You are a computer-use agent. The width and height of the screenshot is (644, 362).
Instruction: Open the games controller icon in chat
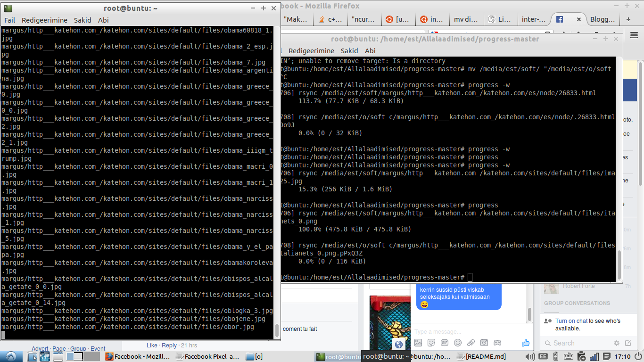pyautogui.click(x=497, y=343)
